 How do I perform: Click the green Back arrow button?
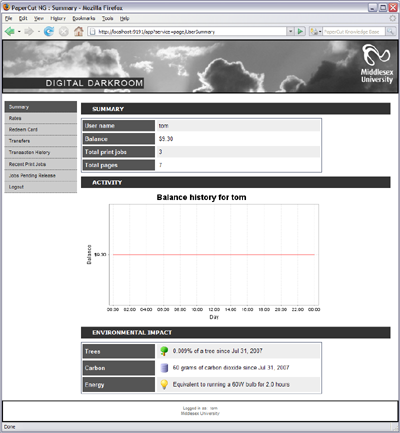[10, 32]
